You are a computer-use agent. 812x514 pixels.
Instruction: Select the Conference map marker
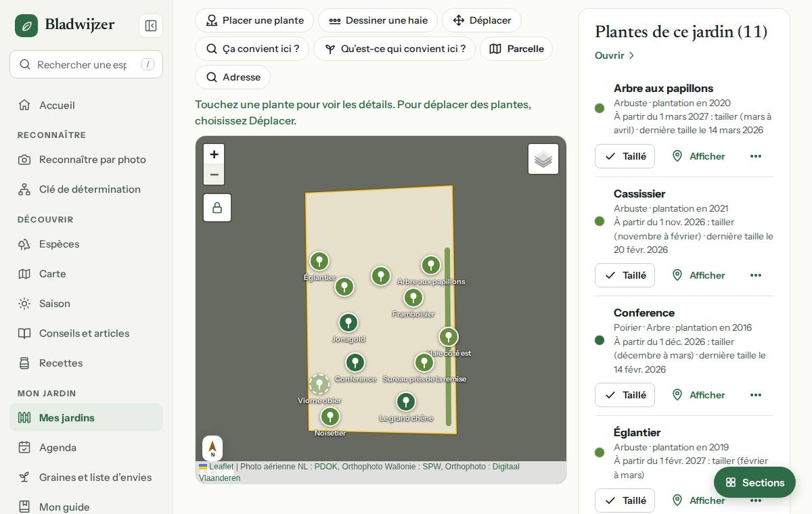(x=355, y=363)
